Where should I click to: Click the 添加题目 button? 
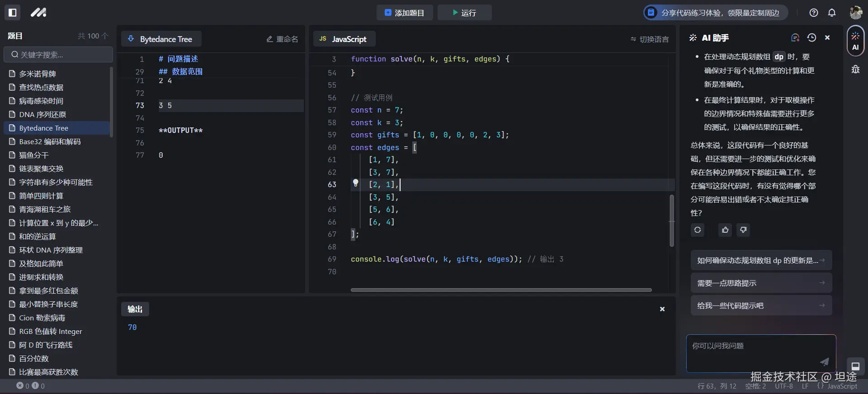point(405,13)
